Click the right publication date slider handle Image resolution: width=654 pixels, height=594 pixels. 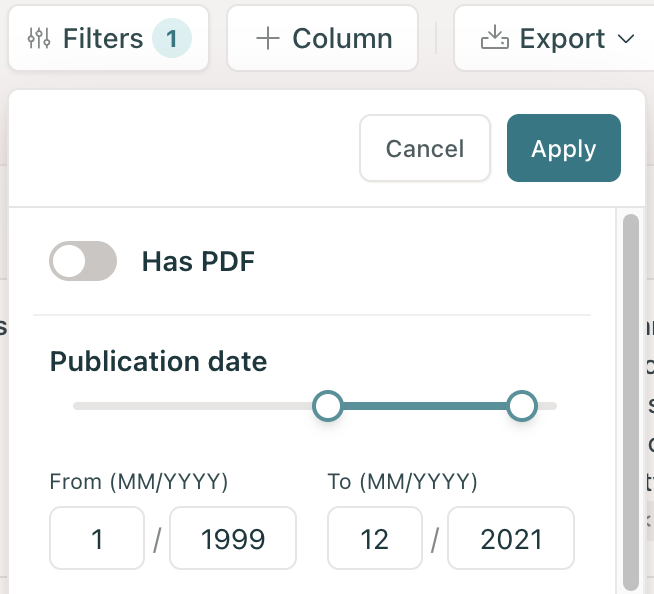click(522, 406)
